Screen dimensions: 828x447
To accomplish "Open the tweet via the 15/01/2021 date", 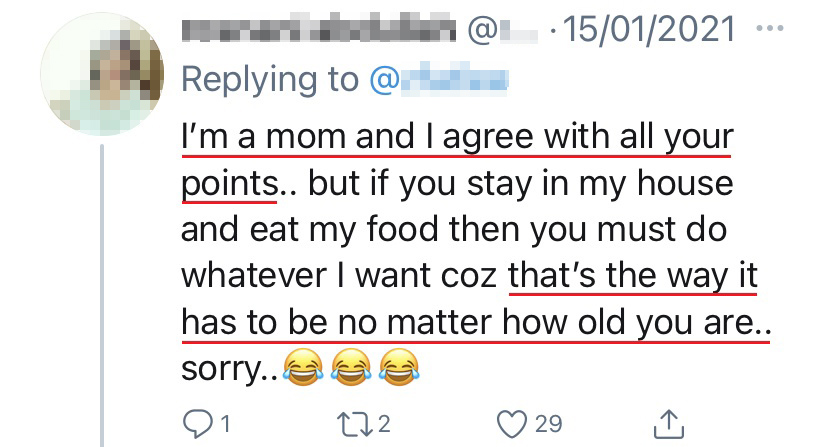I will pos(650,32).
